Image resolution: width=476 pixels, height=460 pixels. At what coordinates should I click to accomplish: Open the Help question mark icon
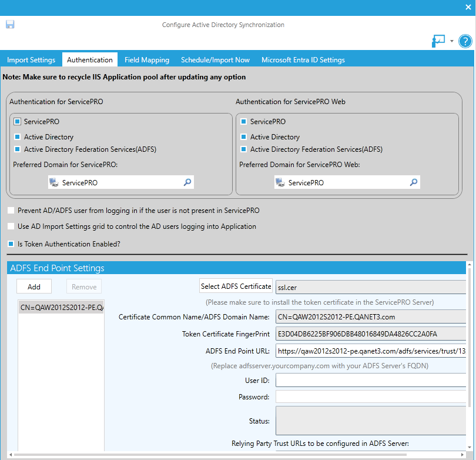465,41
